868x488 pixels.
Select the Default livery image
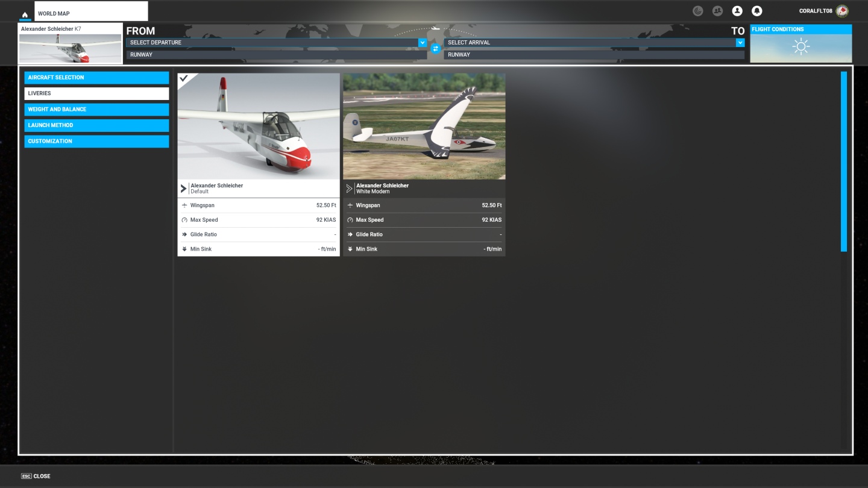[259, 127]
